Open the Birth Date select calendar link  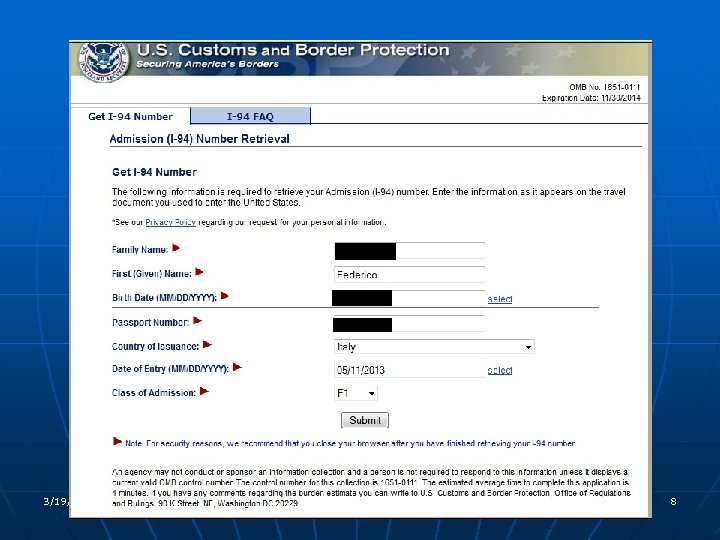coord(500,299)
